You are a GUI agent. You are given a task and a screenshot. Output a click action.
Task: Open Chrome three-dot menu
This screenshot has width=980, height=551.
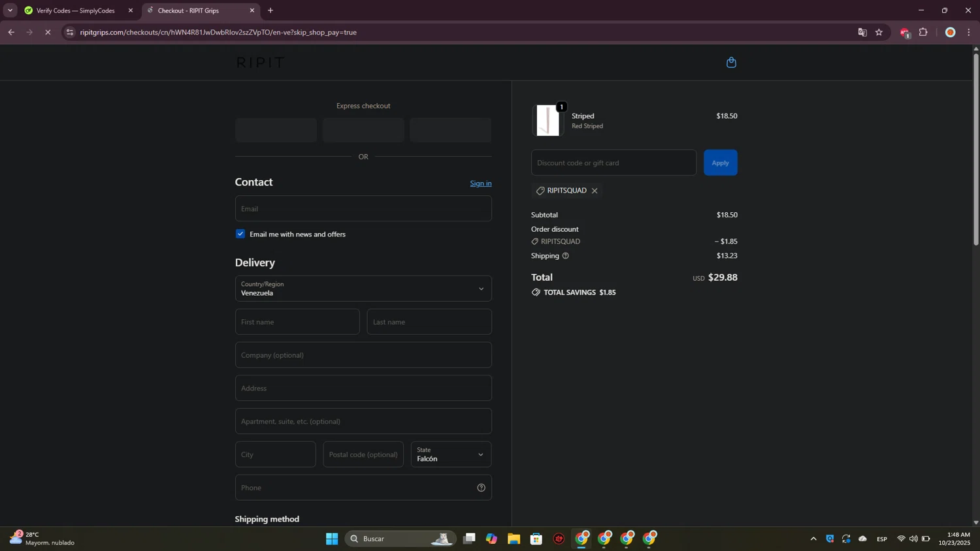pyautogui.click(x=969, y=32)
